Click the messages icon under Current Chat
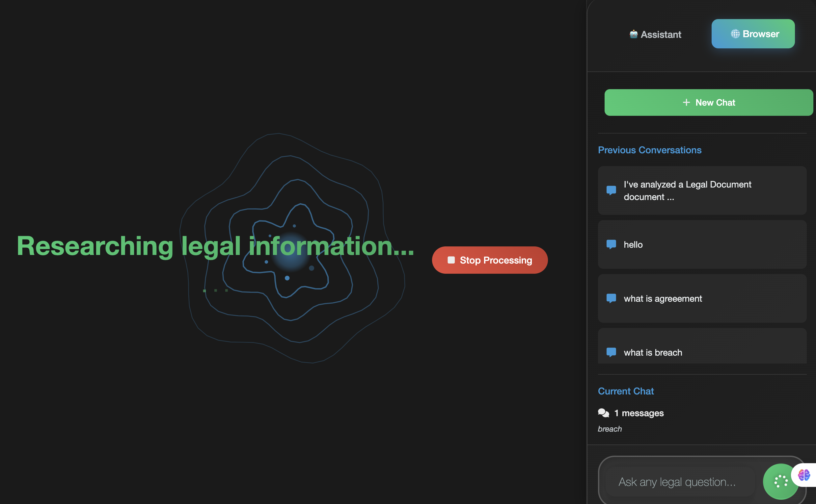The height and width of the screenshot is (504, 816). (x=603, y=413)
